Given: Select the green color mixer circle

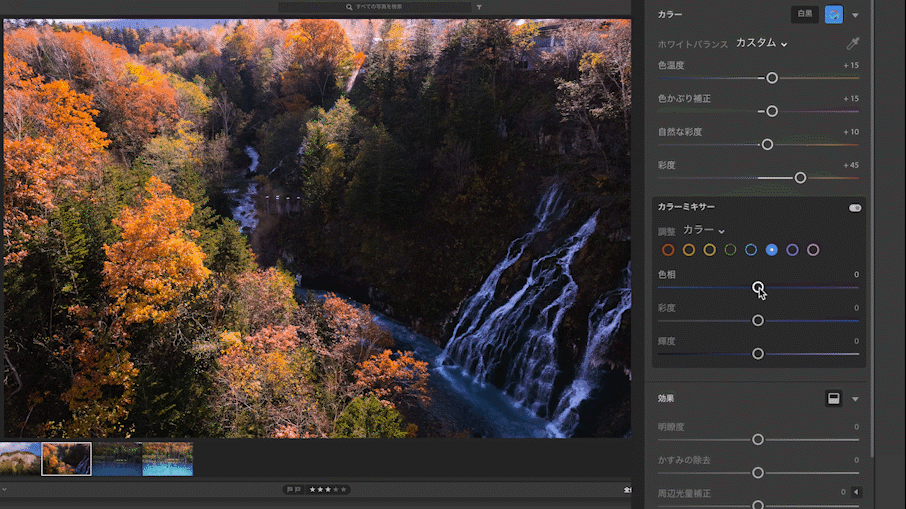Looking at the screenshot, I should pyautogui.click(x=730, y=250).
